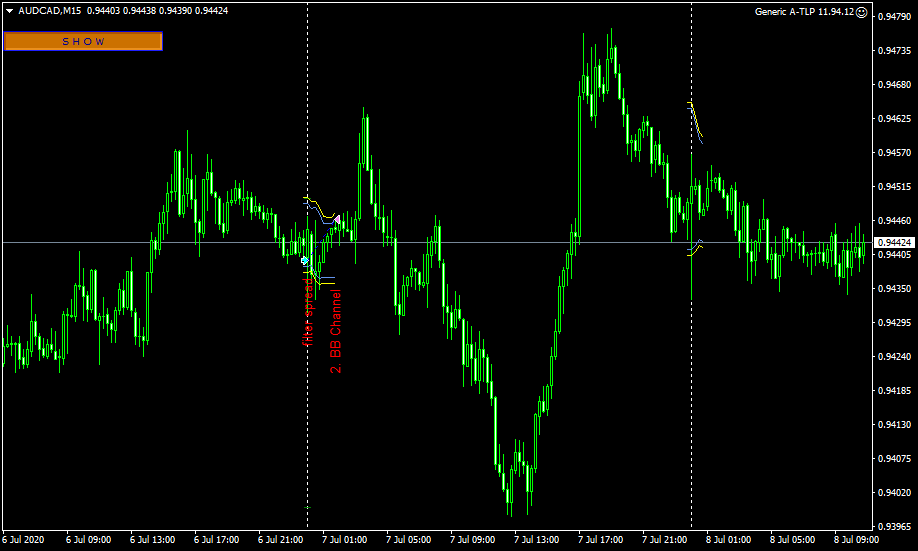Click the '7 Jul 17:00' time label
The height and width of the screenshot is (551, 918).
click(x=601, y=539)
